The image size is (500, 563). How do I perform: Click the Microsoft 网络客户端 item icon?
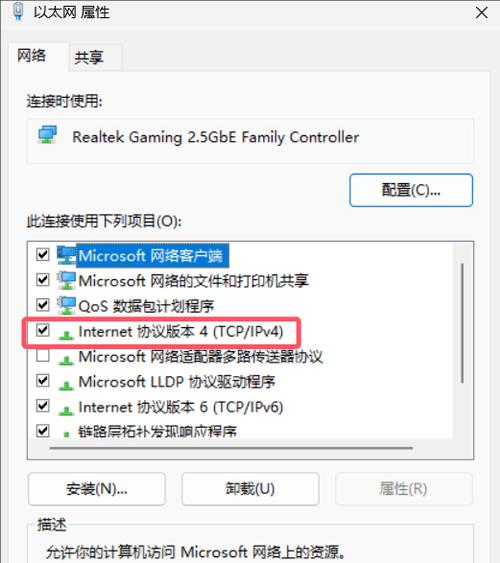click(66, 255)
